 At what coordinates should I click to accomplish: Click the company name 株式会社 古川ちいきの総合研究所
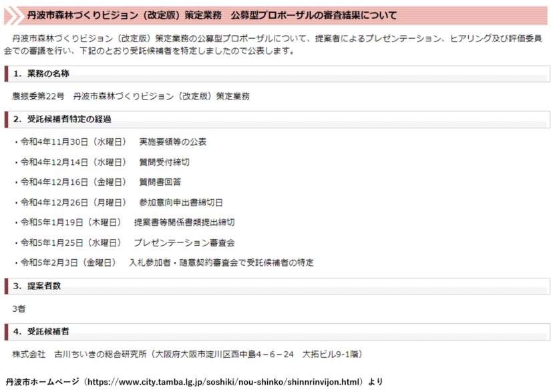(79, 355)
